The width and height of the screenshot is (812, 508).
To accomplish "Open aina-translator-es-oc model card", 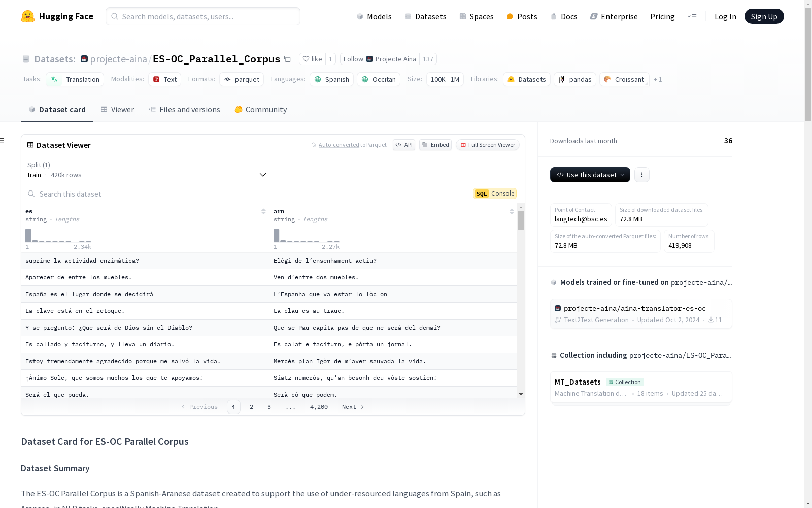I will (641, 314).
